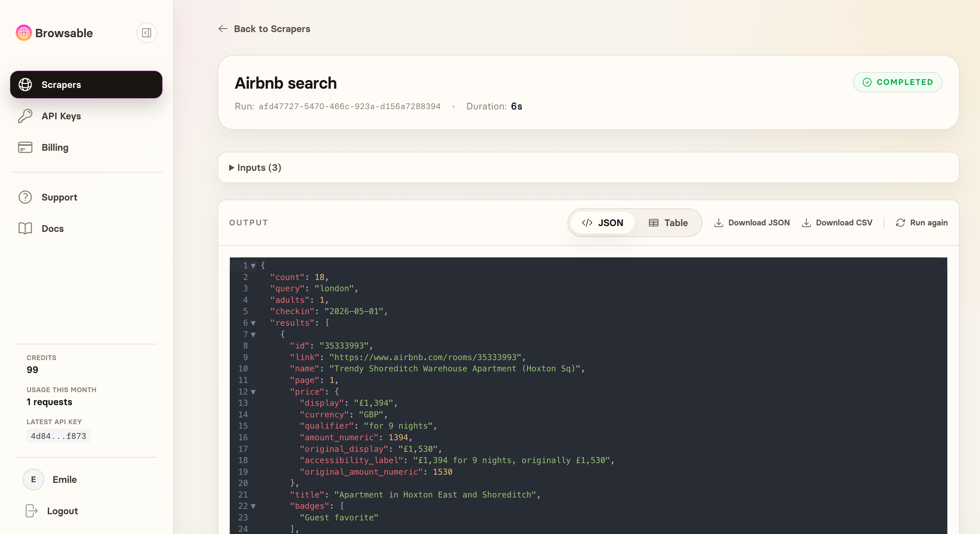980x534 pixels.
Task: Open the Billing card icon
Action: (25, 147)
